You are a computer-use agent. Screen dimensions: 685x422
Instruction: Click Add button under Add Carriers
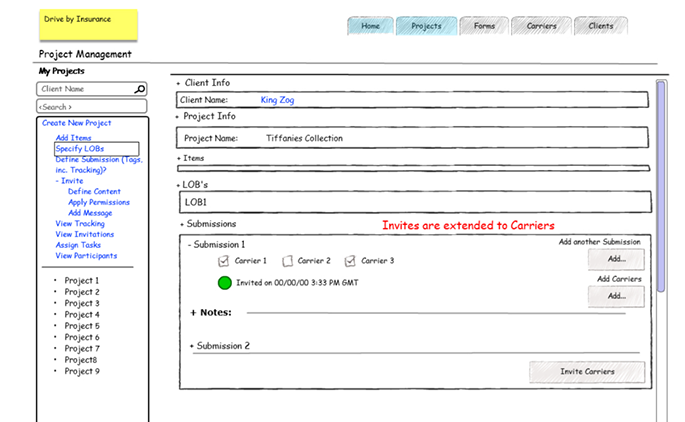(615, 296)
